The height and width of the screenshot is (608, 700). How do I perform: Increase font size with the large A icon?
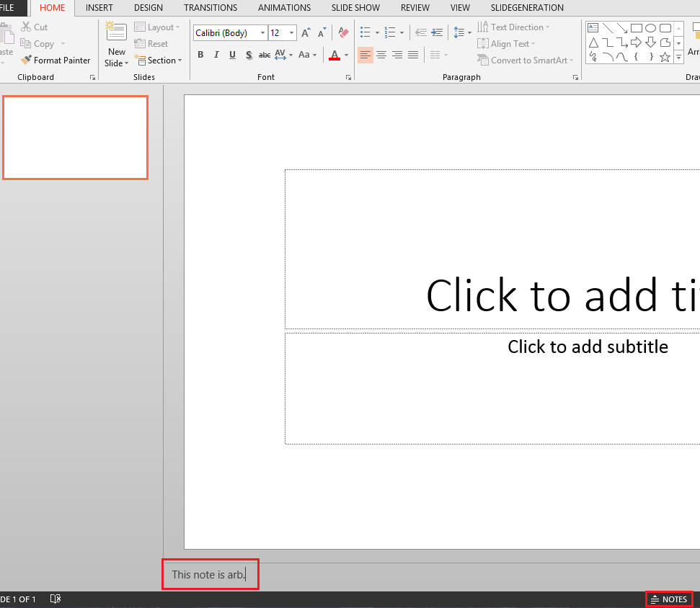(306, 32)
